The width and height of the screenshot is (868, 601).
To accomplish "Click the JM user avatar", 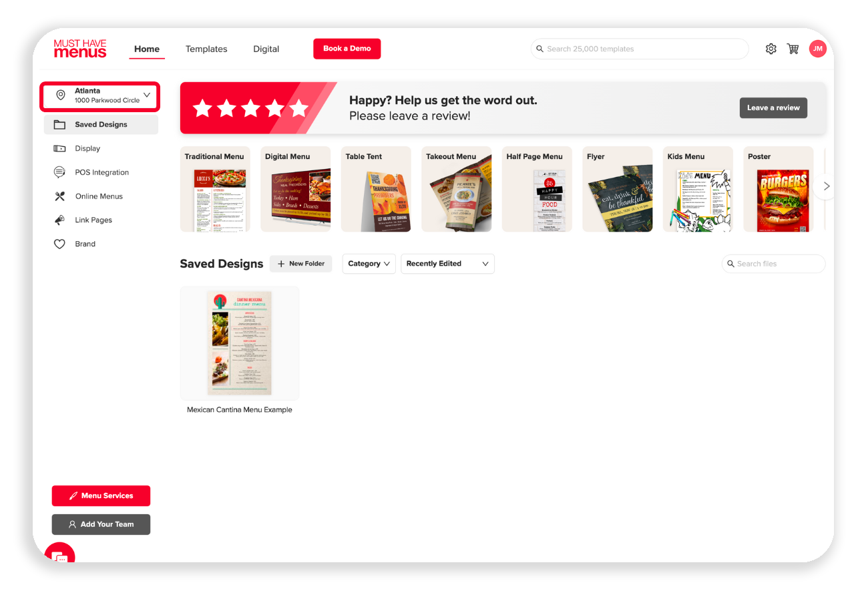I will (817, 49).
